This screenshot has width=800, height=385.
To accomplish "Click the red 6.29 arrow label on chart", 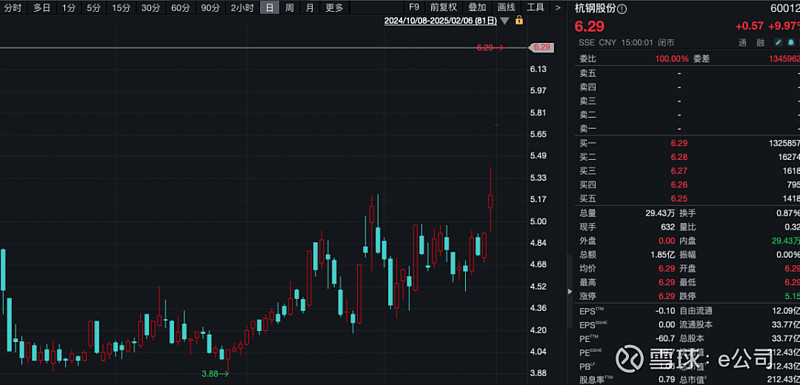I will click(x=490, y=47).
